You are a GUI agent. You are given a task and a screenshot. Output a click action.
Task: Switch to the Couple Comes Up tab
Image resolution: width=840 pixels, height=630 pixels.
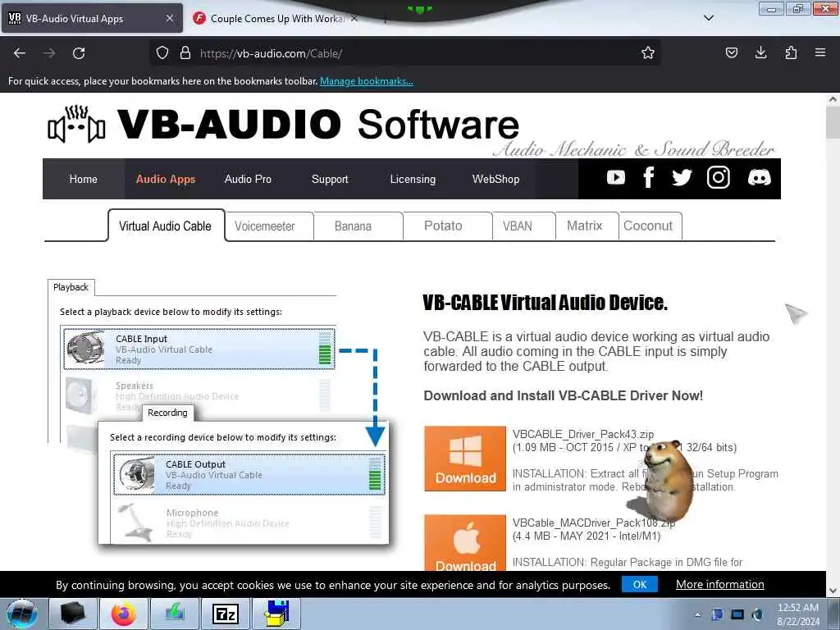coord(276,19)
